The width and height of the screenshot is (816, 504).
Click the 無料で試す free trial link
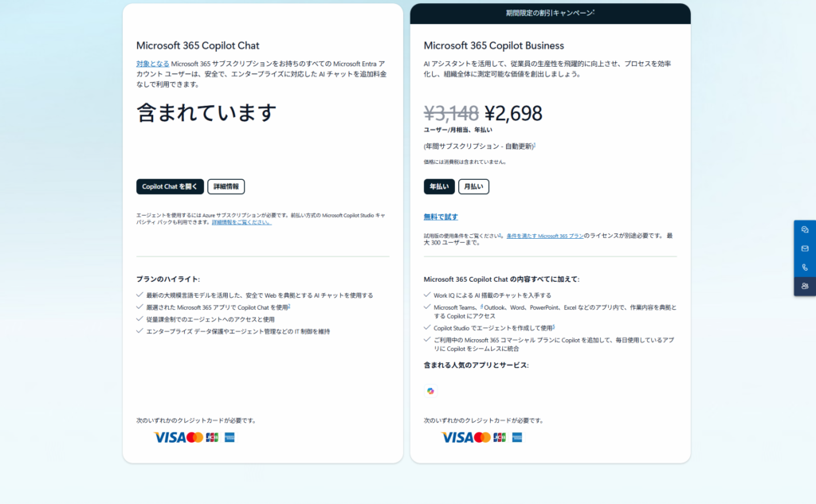click(x=441, y=217)
